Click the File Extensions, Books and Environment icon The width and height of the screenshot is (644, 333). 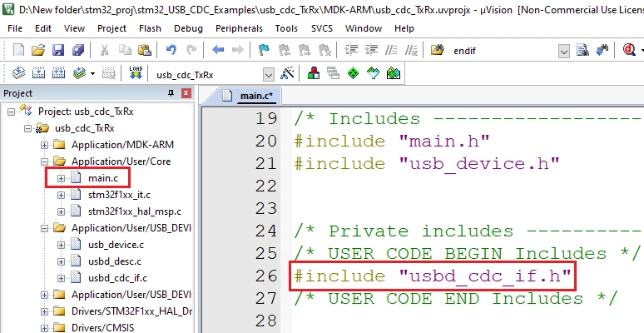coord(314,73)
